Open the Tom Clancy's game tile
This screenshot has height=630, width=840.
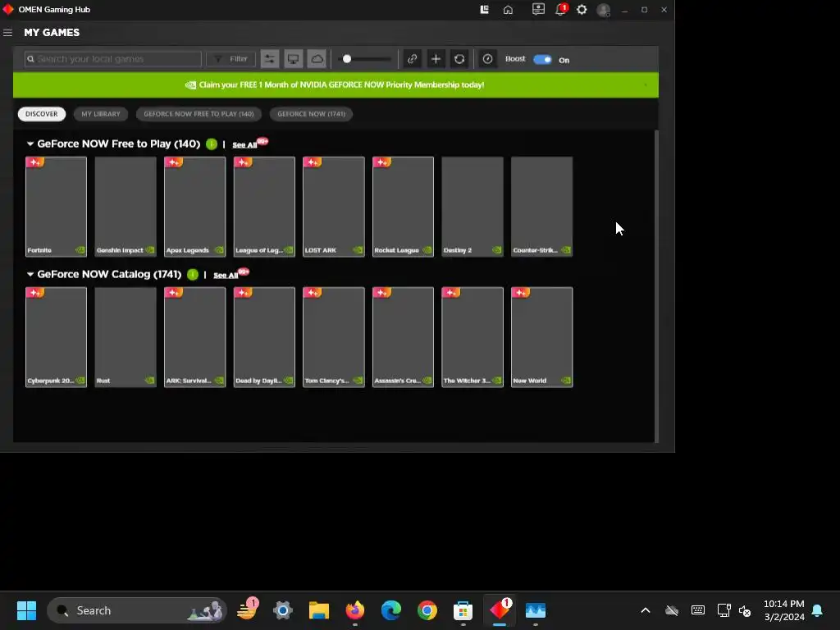334,337
